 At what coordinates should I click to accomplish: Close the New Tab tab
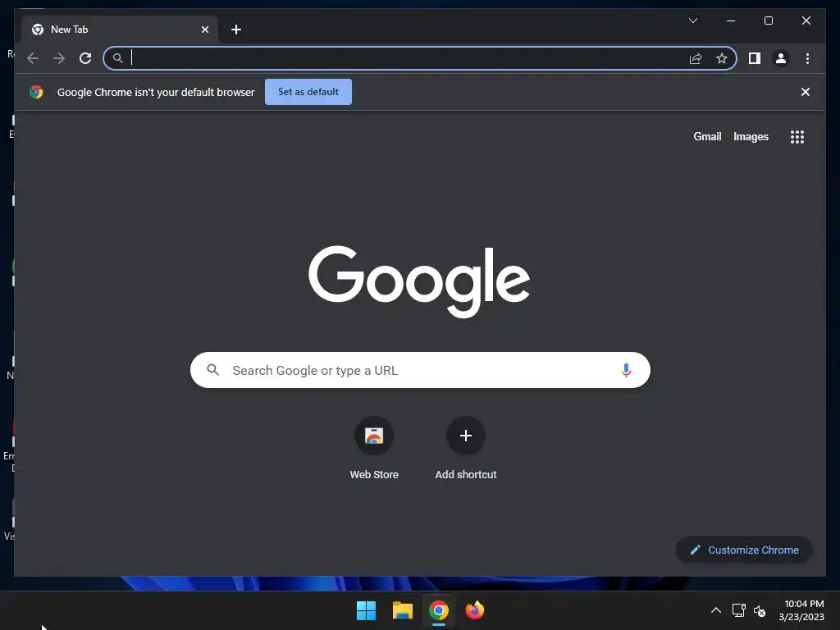click(x=204, y=30)
